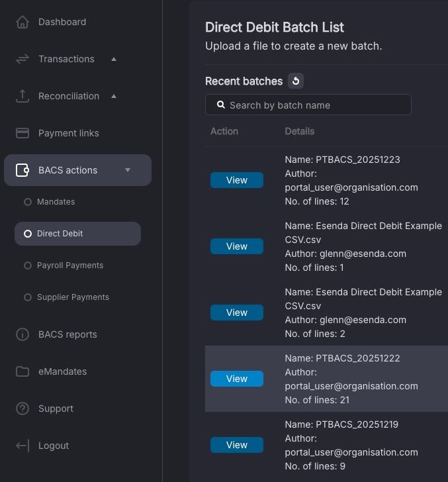Click text 'No. of lines: 9'

pyautogui.click(x=315, y=466)
